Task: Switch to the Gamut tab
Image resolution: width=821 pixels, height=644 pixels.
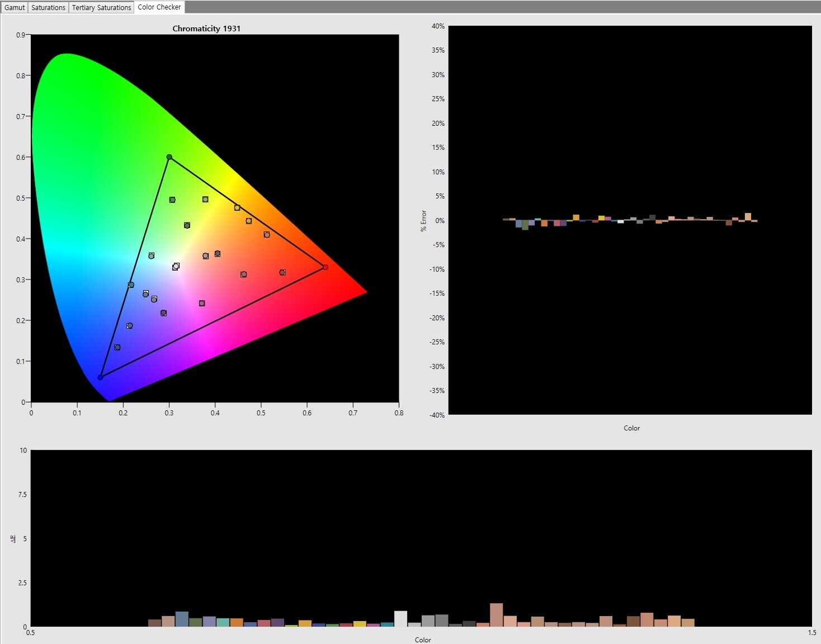Action: click(15, 7)
